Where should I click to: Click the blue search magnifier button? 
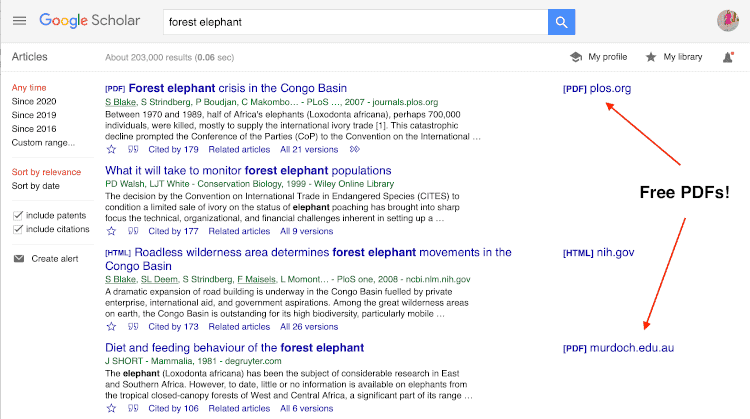point(562,22)
